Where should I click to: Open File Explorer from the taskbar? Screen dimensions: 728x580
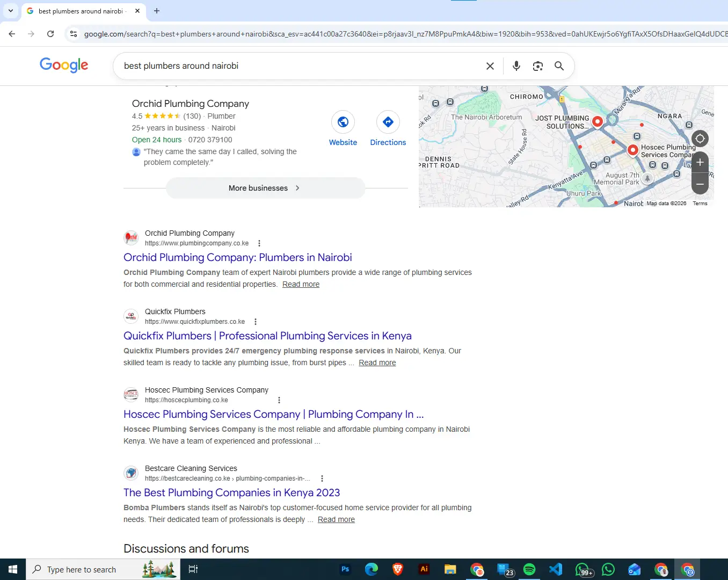coord(450,569)
